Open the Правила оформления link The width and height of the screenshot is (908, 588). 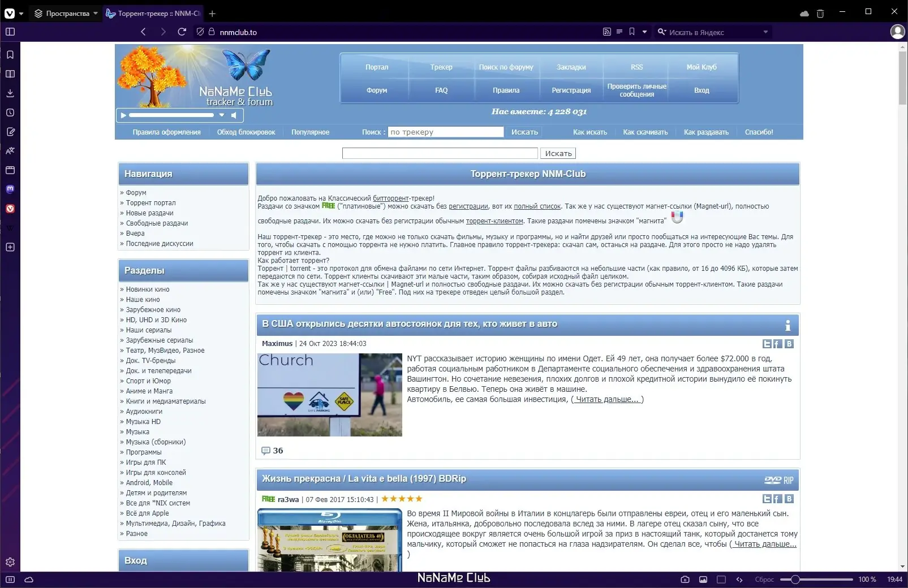(x=166, y=132)
